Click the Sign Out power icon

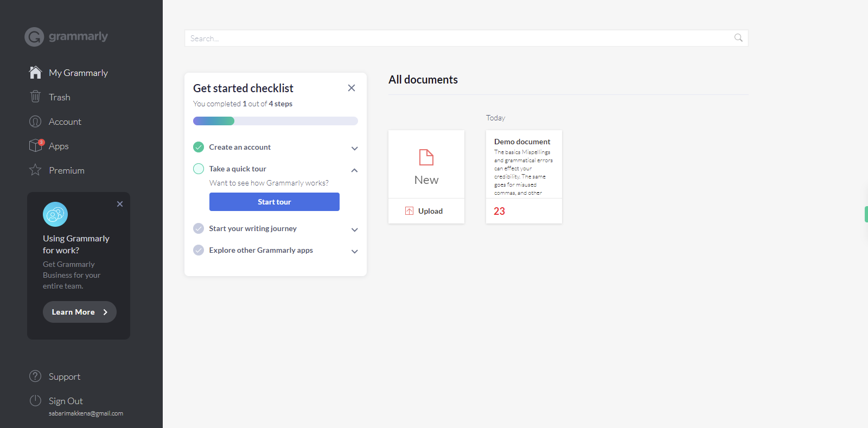35,400
